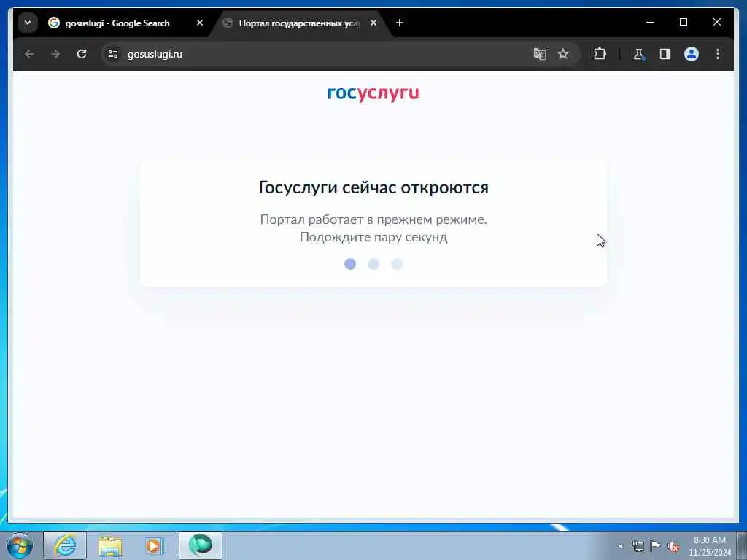View site information icon in address bar

(x=112, y=54)
